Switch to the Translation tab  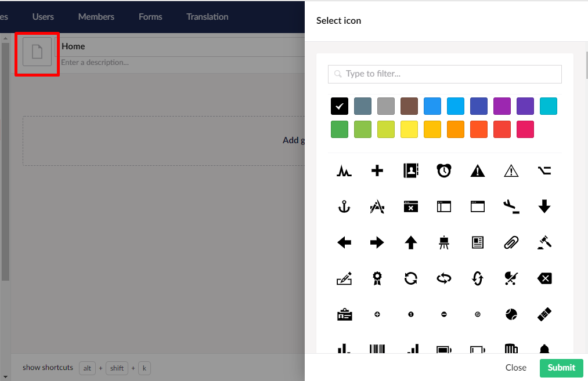click(x=207, y=17)
